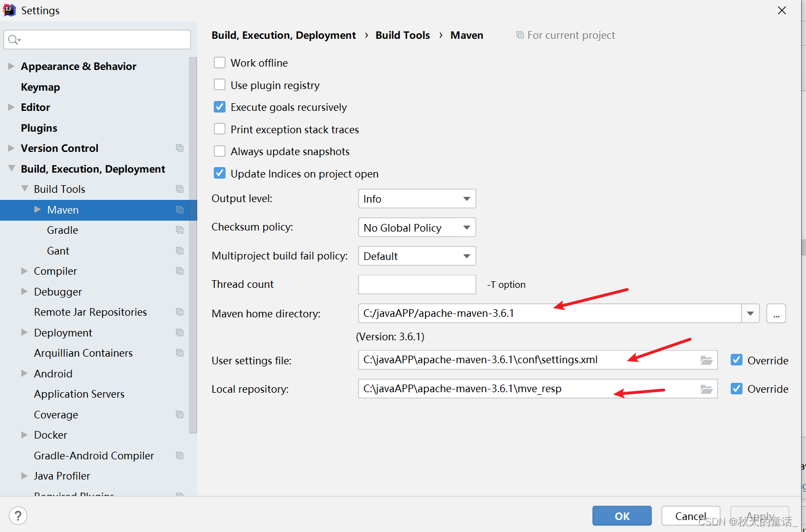Enable Work offline checkbox
806x532 pixels.
(220, 63)
